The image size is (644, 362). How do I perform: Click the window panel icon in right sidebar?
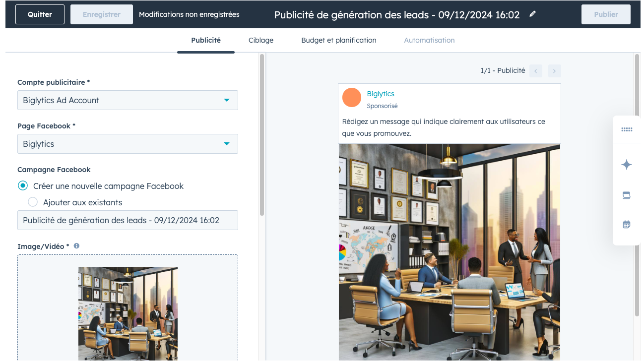[x=627, y=195]
